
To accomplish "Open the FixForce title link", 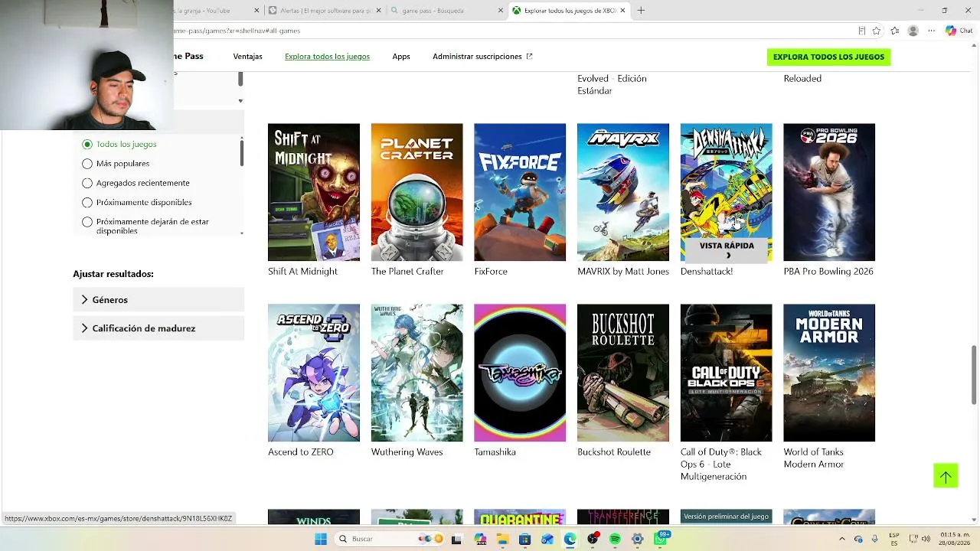I will click(491, 272).
